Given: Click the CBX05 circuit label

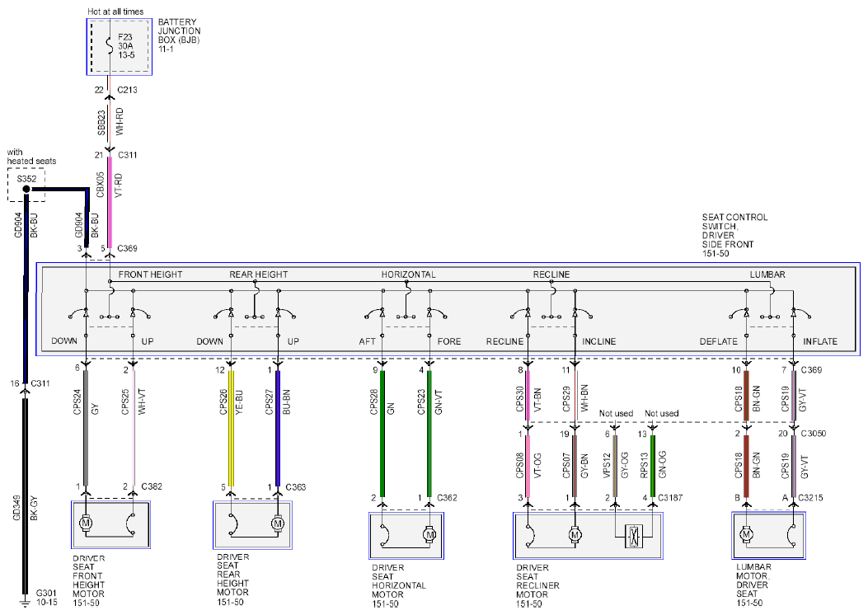Looking at the screenshot, I should pos(101,185).
